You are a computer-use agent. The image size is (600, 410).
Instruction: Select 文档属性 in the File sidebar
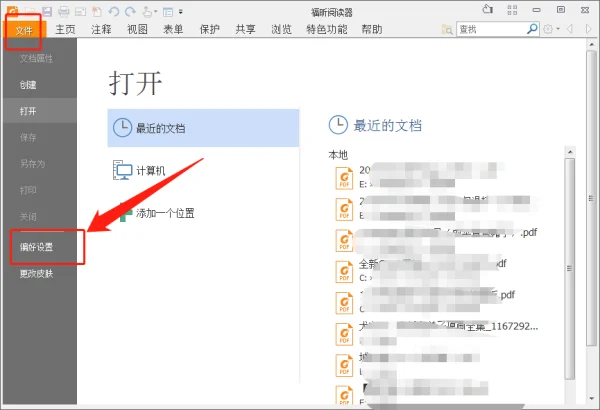click(40, 59)
